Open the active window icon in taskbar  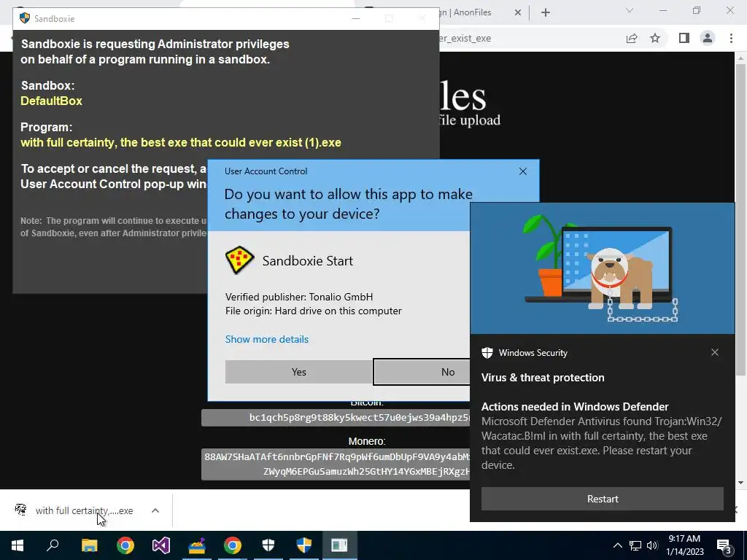click(x=339, y=545)
